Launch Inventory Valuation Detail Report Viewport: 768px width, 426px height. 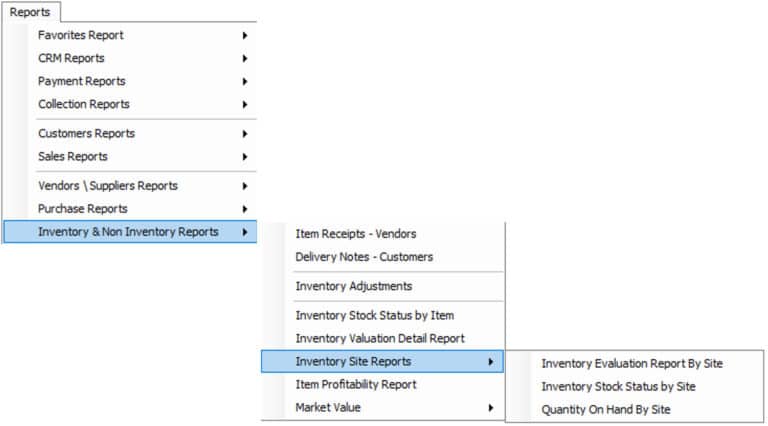click(380, 338)
